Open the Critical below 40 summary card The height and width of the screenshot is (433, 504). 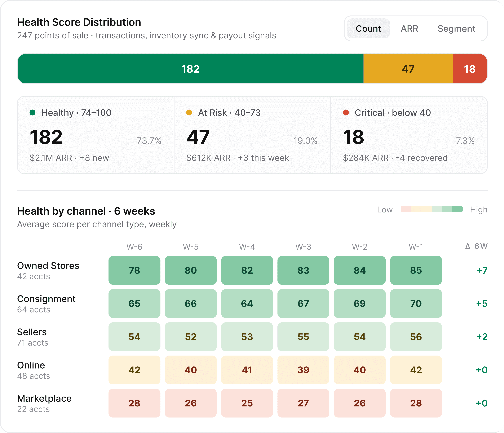pyautogui.click(x=409, y=135)
